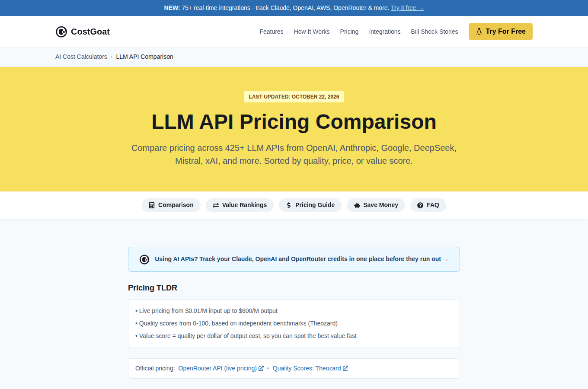
Task: Click the 'Official pricing:' label
Action: [x=155, y=368]
